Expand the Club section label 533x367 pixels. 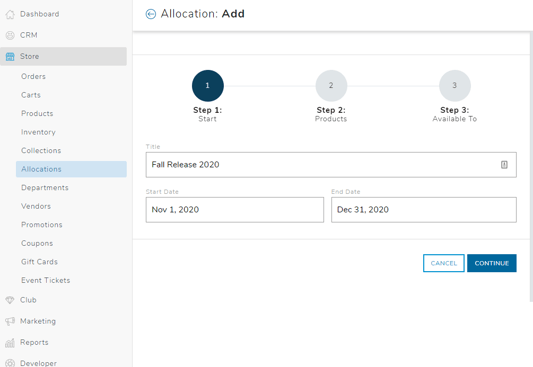28,300
